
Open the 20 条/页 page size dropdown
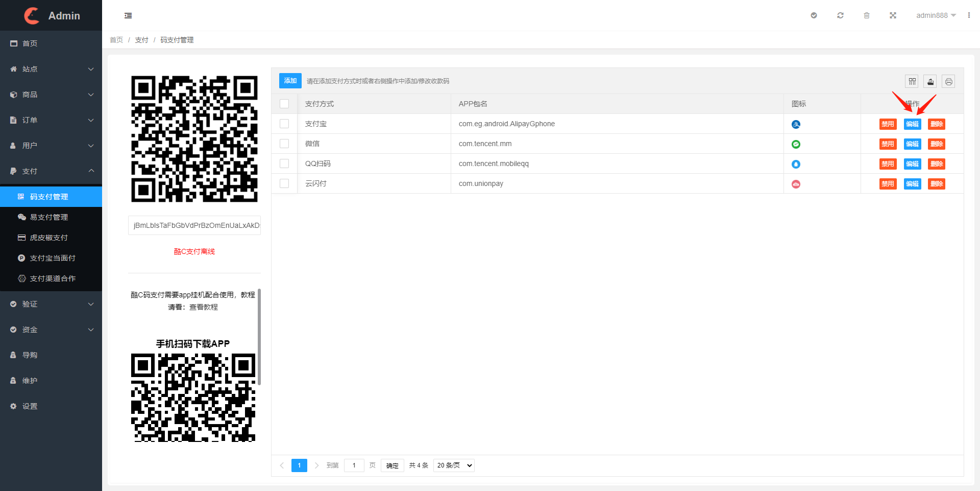coord(454,465)
